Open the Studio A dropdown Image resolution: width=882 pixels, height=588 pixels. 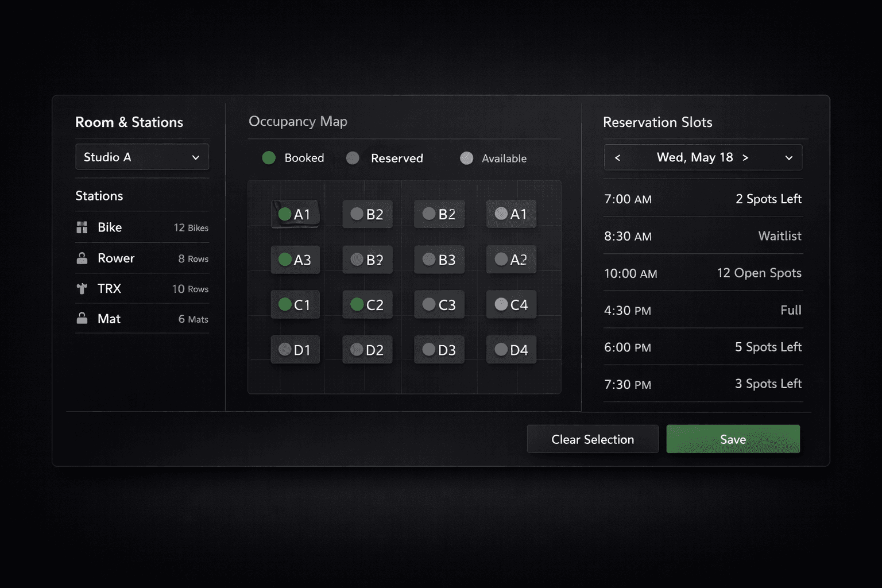tap(142, 157)
